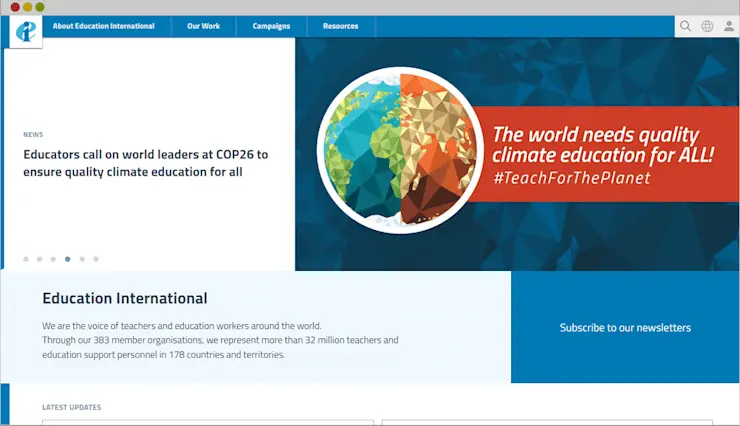Select the active fourth carousel dot

[x=67, y=259]
